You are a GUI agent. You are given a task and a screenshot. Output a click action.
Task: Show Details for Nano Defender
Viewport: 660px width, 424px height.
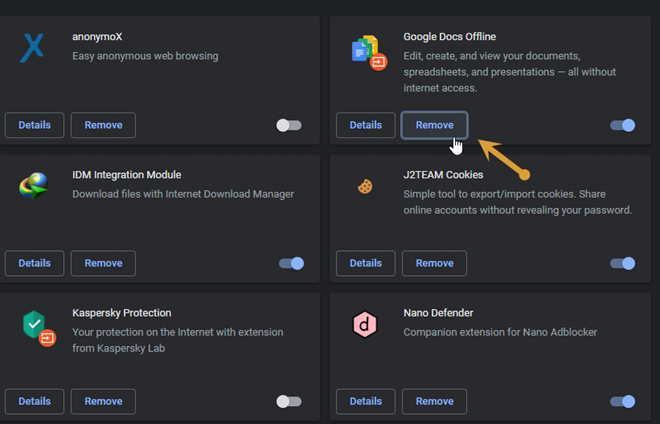tap(365, 401)
